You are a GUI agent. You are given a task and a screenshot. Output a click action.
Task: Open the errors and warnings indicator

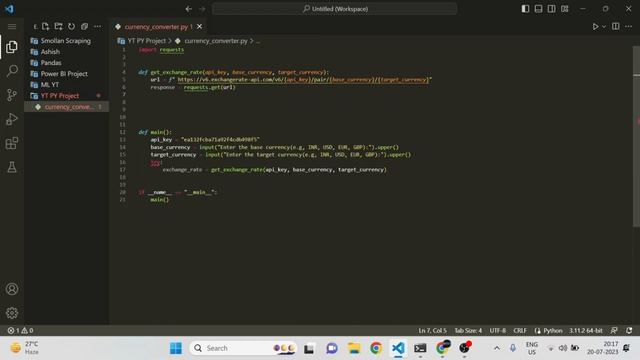point(20,330)
